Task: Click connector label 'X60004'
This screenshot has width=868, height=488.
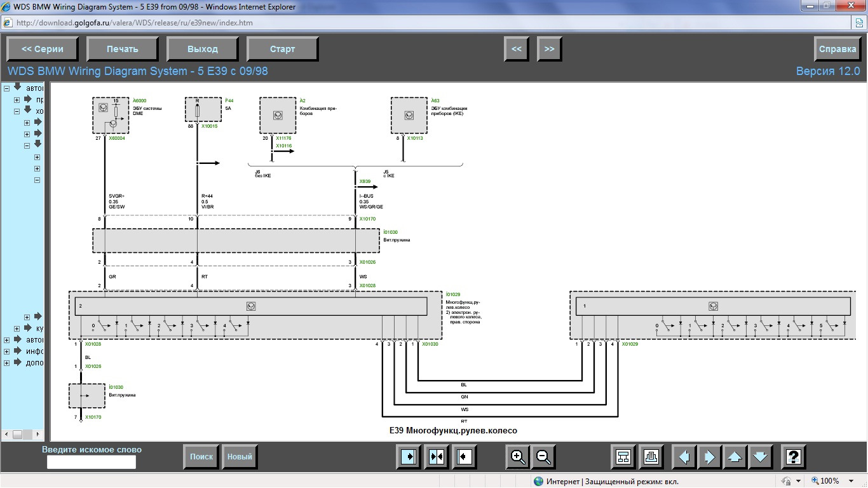Action: 117,138
